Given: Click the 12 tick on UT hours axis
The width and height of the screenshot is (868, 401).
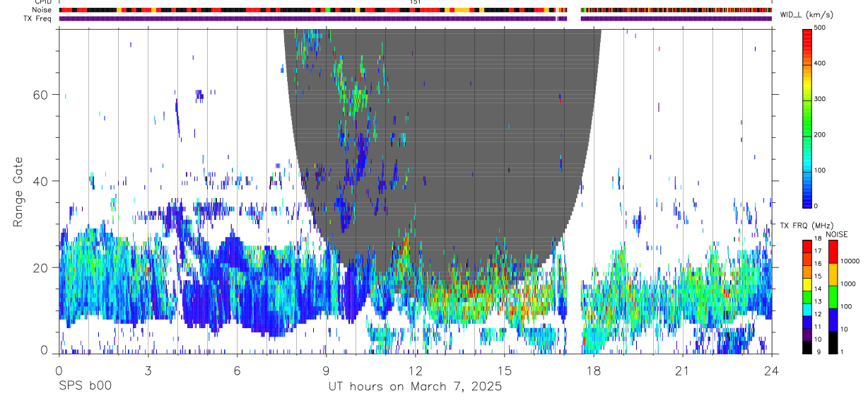Looking at the screenshot, I should click(x=415, y=371).
